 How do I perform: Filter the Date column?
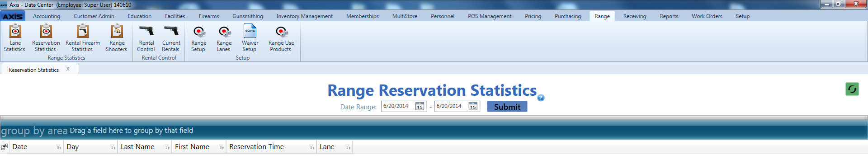(x=58, y=147)
